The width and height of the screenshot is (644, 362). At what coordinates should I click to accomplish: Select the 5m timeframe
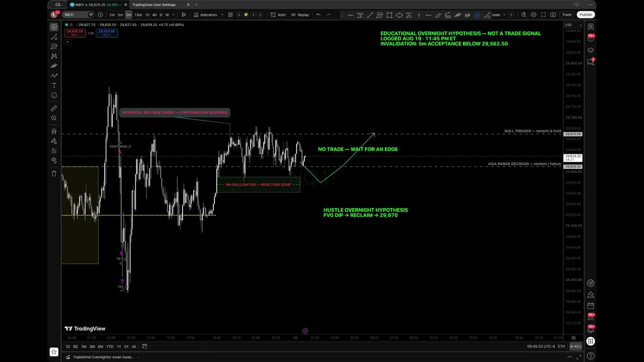129,15
